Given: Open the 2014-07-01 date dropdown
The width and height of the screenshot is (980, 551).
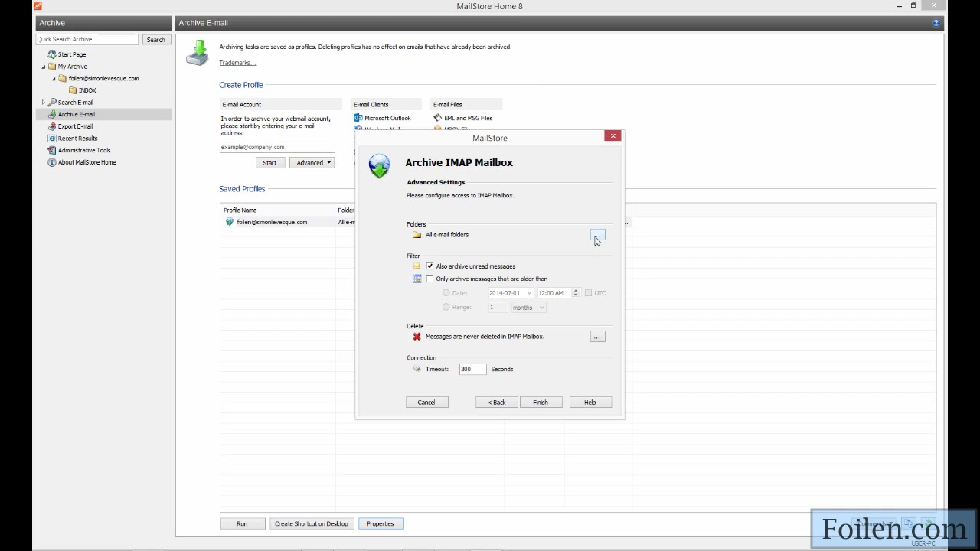Looking at the screenshot, I should (528, 293).
